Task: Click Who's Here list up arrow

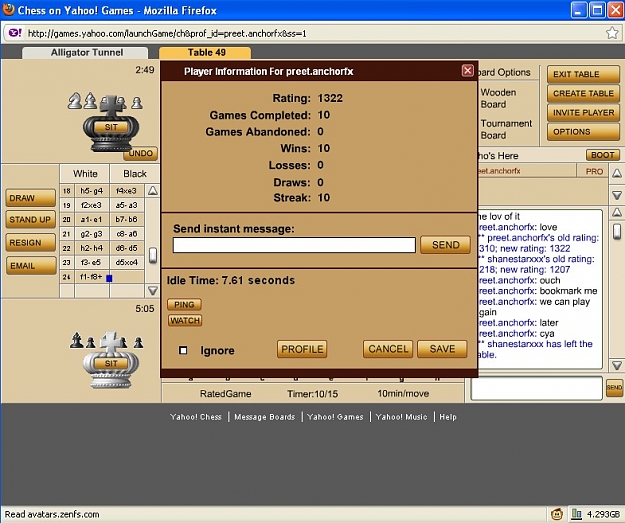Action: pyautogui.click(x=617, y=173)
